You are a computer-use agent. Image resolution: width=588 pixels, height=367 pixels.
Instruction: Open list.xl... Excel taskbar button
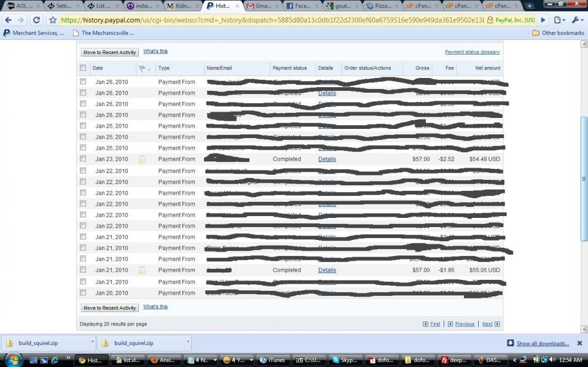(x=128, y=360)
